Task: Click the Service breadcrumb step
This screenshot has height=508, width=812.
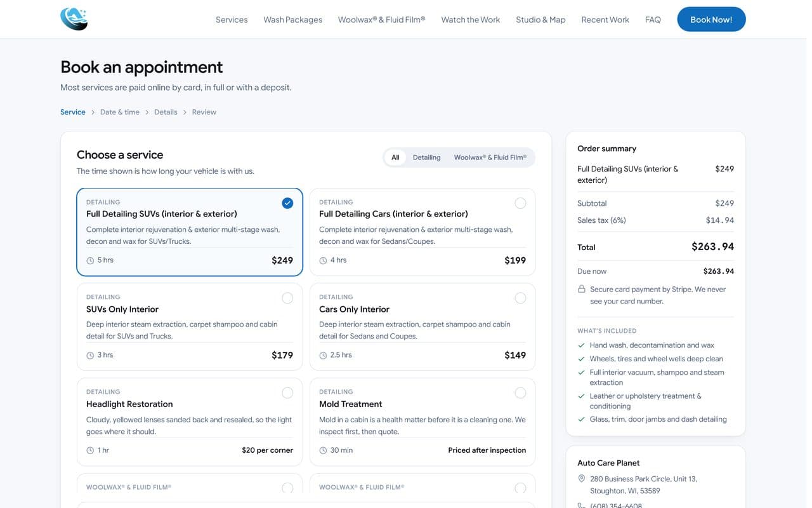Action: [73, 112]
